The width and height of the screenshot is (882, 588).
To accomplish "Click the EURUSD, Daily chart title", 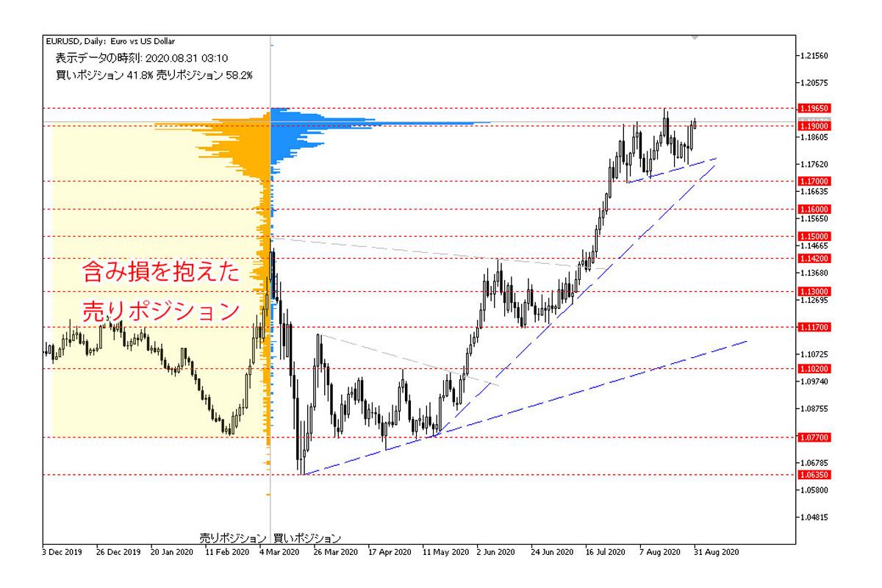I will click(110, 42).
